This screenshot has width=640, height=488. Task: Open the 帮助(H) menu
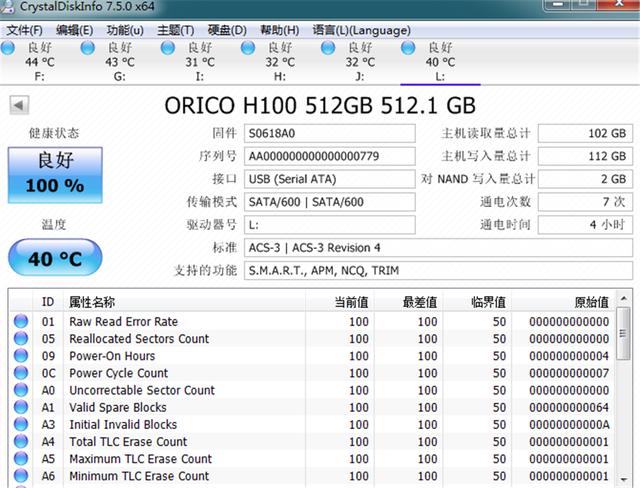coord(280,30)
